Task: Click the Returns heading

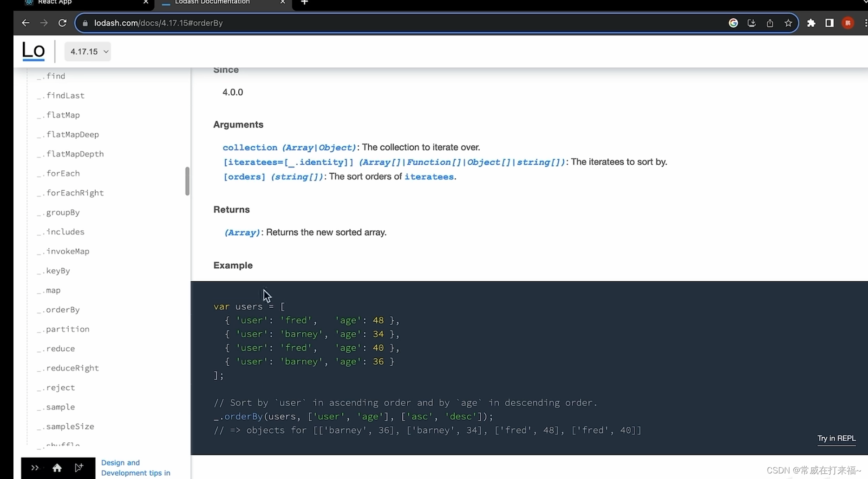Action: pos(231,210)
